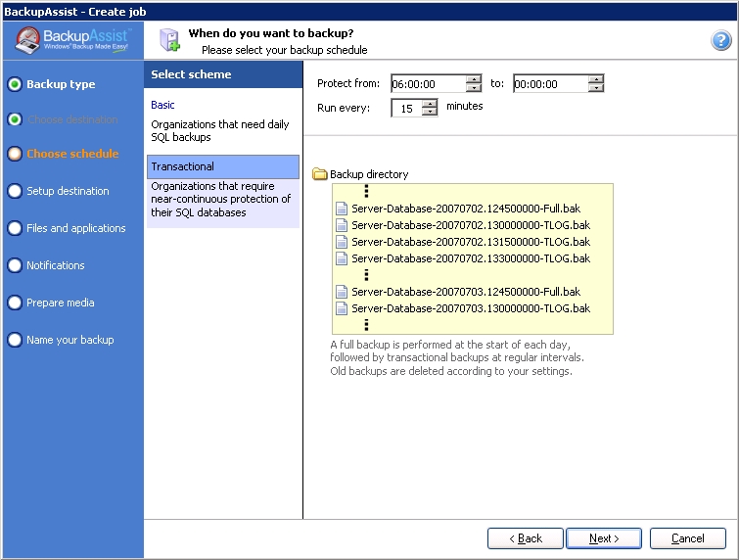This screenshot has height=560, width=739.
Task: Go to Prepare media step label
Action: (x=61, y=303)
